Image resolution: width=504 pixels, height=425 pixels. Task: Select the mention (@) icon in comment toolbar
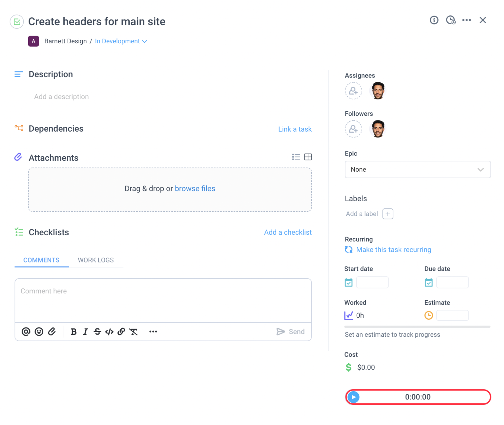click(26, 332)
